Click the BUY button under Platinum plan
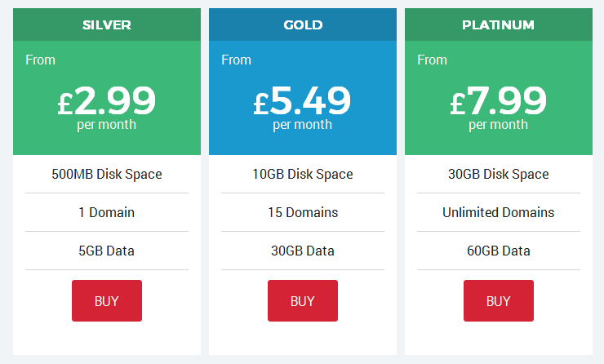604x364 pixels. 499,300
